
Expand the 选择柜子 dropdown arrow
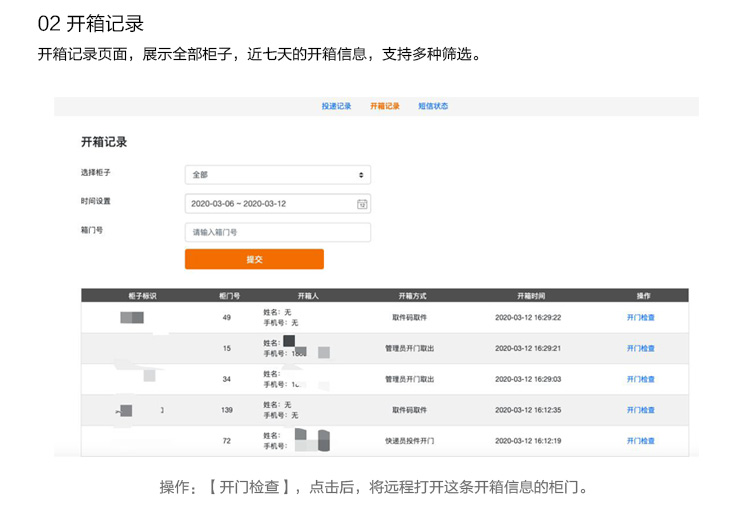362,175
